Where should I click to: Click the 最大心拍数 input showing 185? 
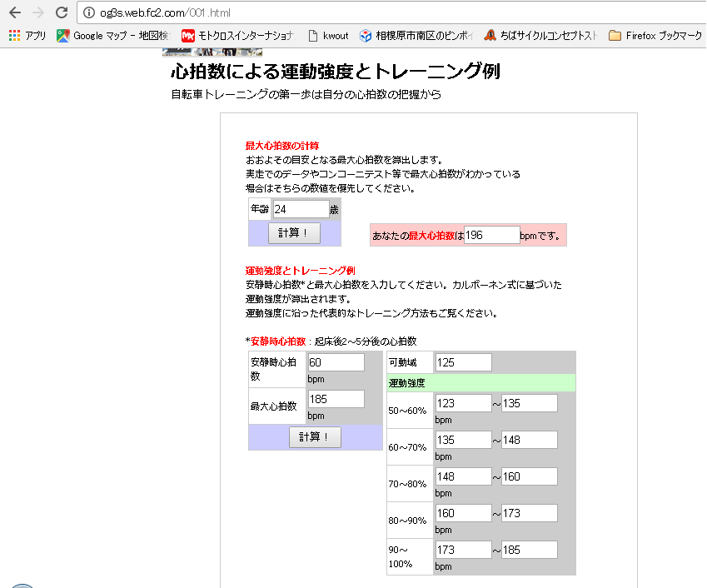[336, 399]
